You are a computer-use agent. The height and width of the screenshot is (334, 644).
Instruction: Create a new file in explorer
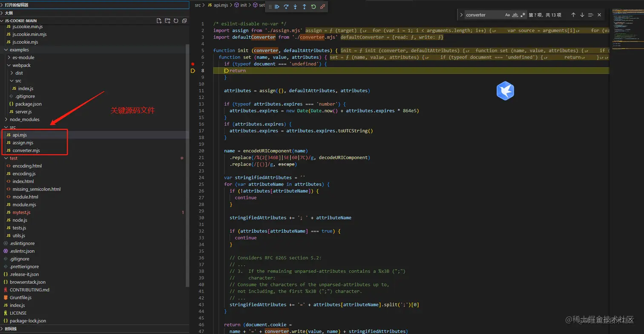[x=159, y=20]
